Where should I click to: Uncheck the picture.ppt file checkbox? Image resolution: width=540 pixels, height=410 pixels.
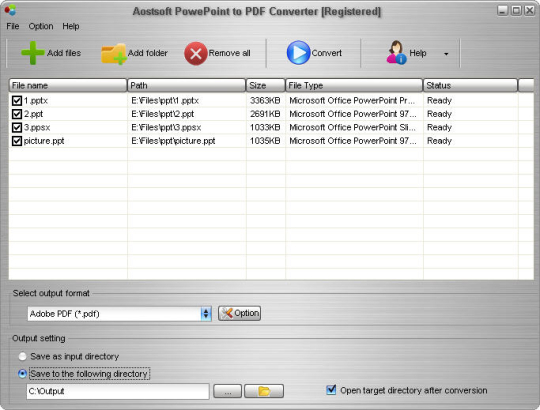point(17,141)
